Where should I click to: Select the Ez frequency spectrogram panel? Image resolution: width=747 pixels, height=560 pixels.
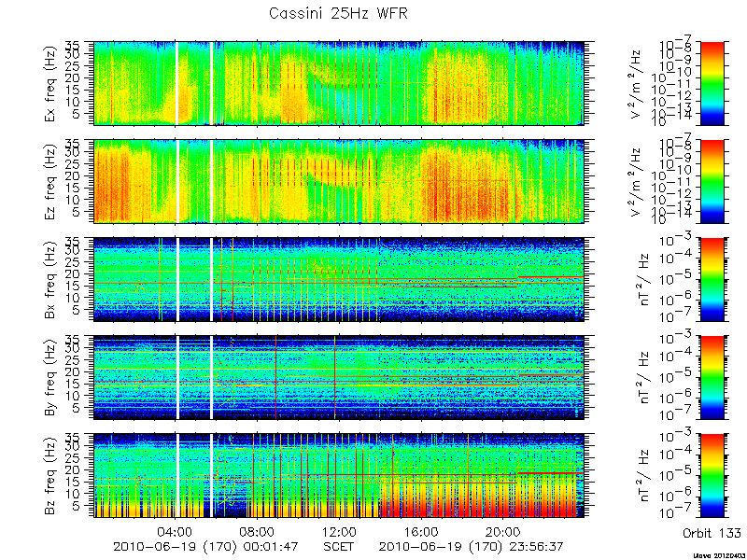coord(339,181)
